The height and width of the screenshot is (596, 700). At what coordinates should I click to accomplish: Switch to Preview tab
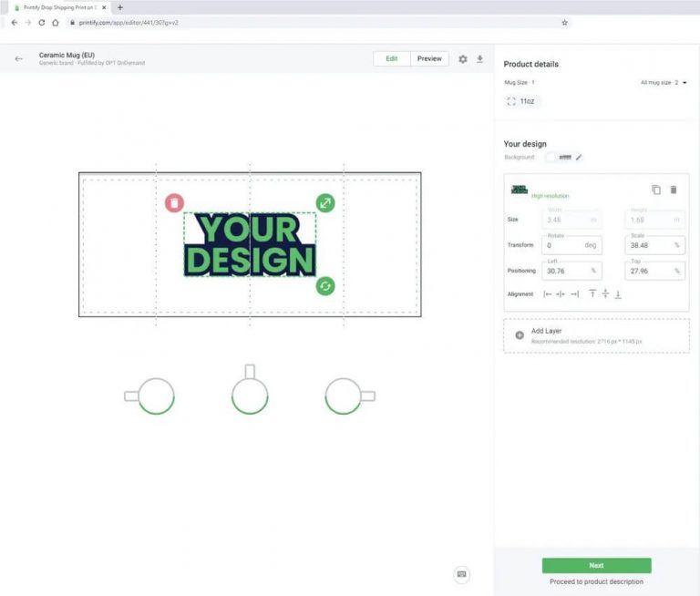(x=429, y=59)
